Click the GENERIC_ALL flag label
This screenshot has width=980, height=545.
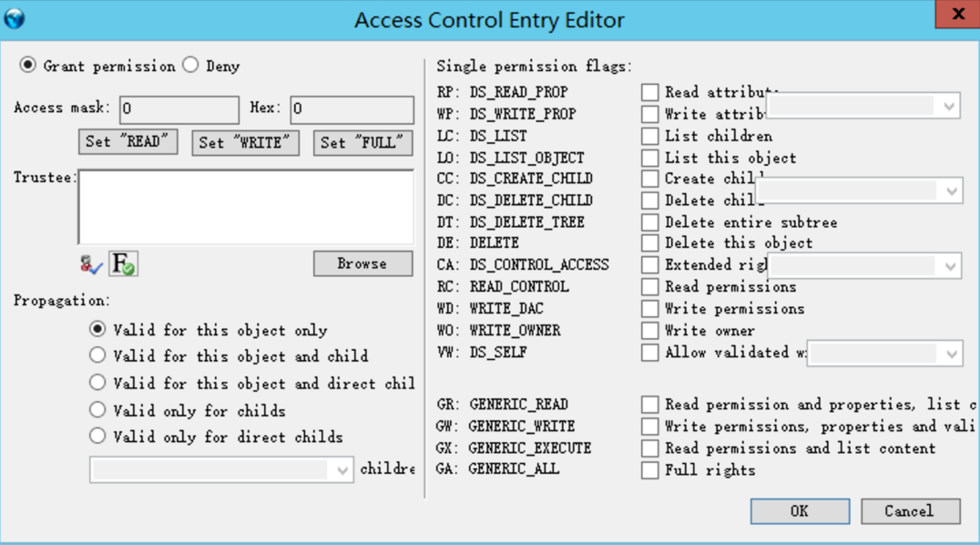coord(514,469)
